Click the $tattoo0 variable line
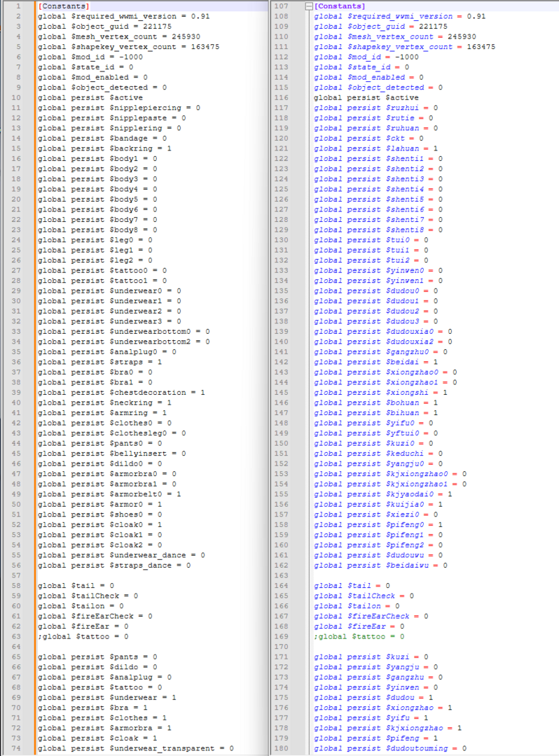This screenshot has width=559, height=756. [102, 270]
